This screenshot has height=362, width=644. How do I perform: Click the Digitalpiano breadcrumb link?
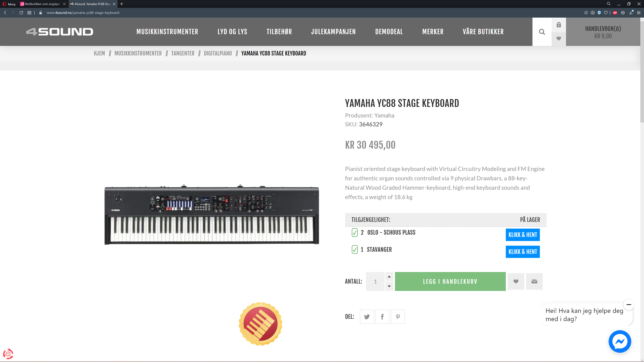pyautogui.click(x=218, y=53)
